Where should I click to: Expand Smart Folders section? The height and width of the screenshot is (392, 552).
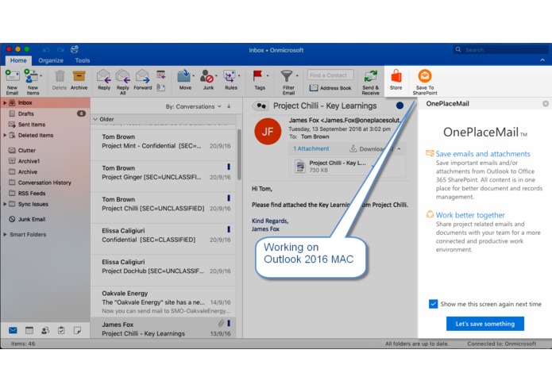[5, 234]
